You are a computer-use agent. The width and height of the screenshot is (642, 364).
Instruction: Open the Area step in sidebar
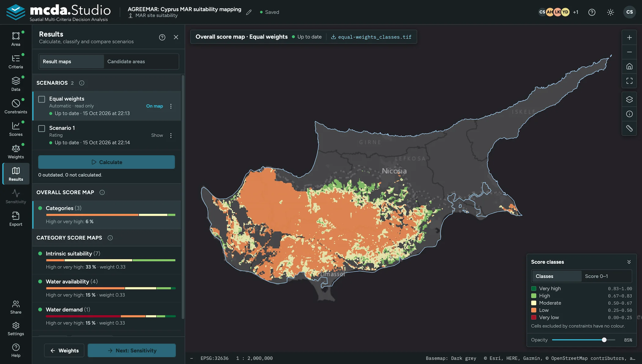point(16,39)
